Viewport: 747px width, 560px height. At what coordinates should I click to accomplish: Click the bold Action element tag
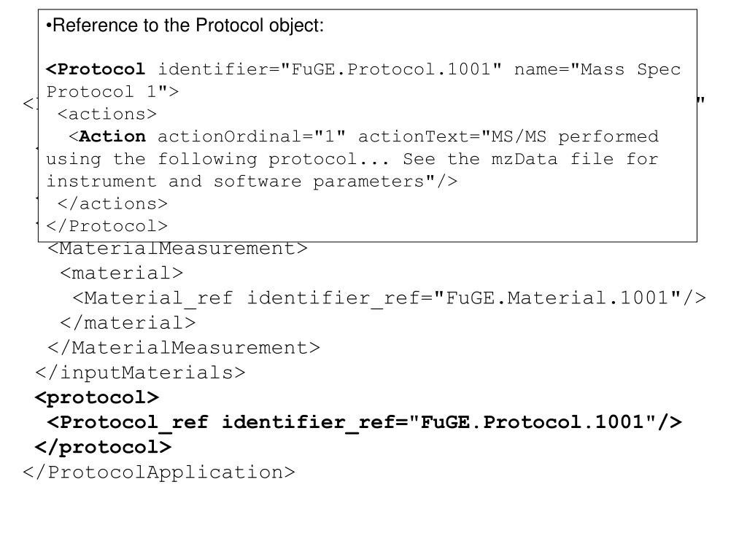(107, 136)
